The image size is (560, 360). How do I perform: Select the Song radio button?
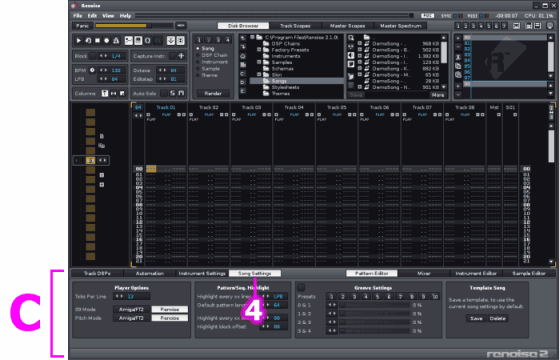click(198, 48)
